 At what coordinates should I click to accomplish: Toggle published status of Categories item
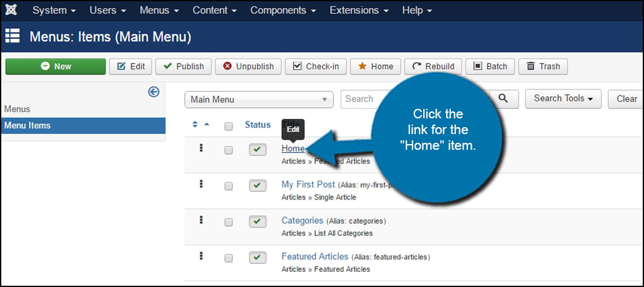click(257, 221)
